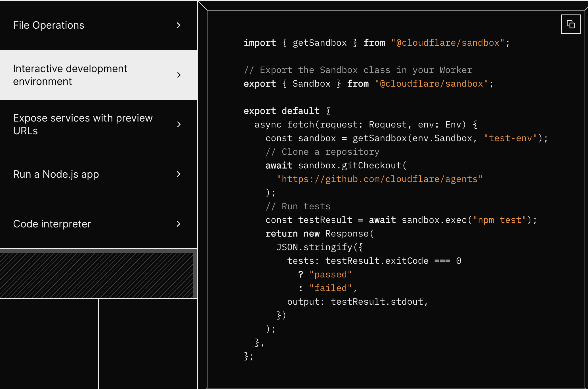
Task: Click the chevron beside File Operations
Action: [178, 25]
